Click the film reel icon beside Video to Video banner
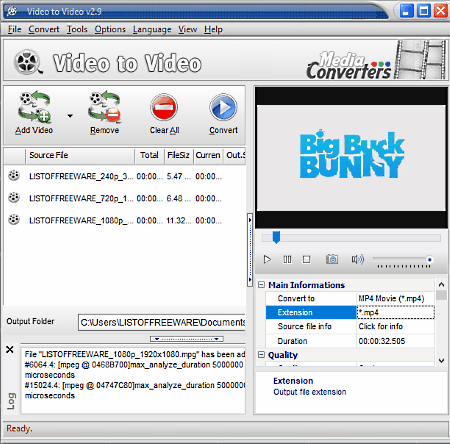This screenshot has width=450, height=444. click(28, 62)
